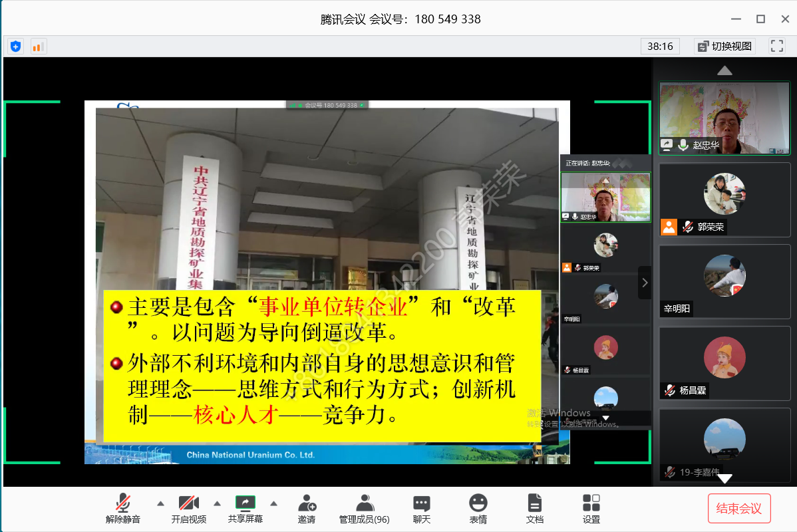Unmute microphone with 解除静音
Viewport: 797px width, 532px height.
[x=123, y=509]
